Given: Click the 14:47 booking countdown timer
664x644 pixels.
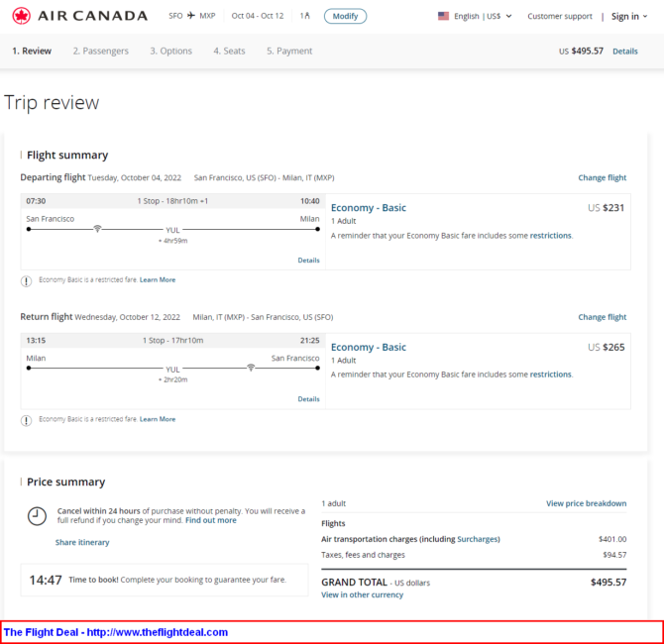Looking at the screenshot, I should (x=46, y=580).
